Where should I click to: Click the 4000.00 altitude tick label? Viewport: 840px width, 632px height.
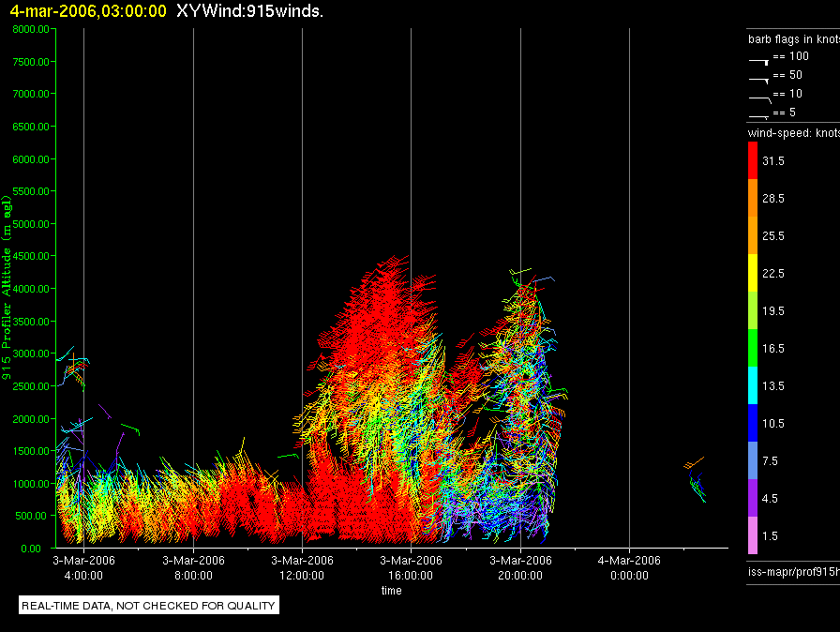[31, 289]
